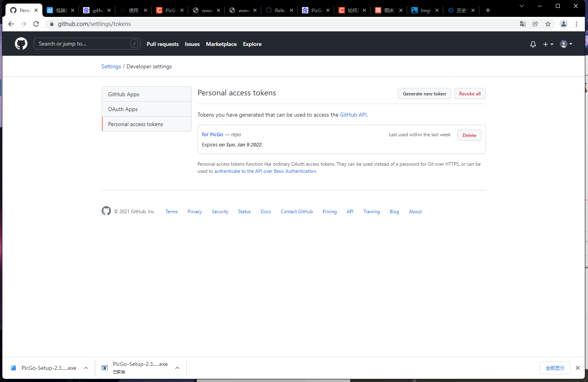The width and height of the screenshot is (588, 382).
Task: Click the site lock icon in address bar
Action: click(52, 24)
